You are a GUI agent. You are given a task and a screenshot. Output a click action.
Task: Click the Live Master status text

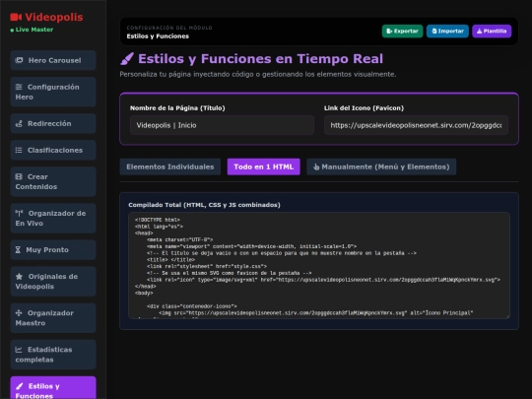click(34, 30)
